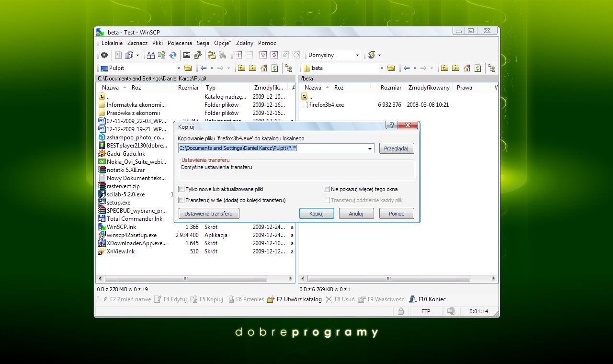The width and height of the screenshot is (613, 364).
Task: Click Synchronize toolbar icon with red arrow
Action: coord(162,55)
